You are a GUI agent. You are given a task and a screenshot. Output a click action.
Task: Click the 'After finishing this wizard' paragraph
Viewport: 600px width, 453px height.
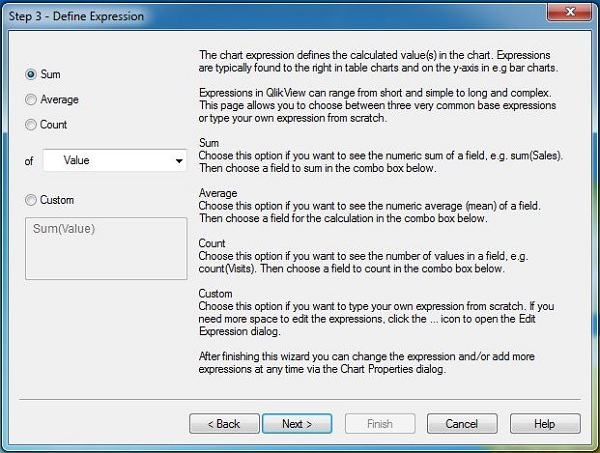366,363
